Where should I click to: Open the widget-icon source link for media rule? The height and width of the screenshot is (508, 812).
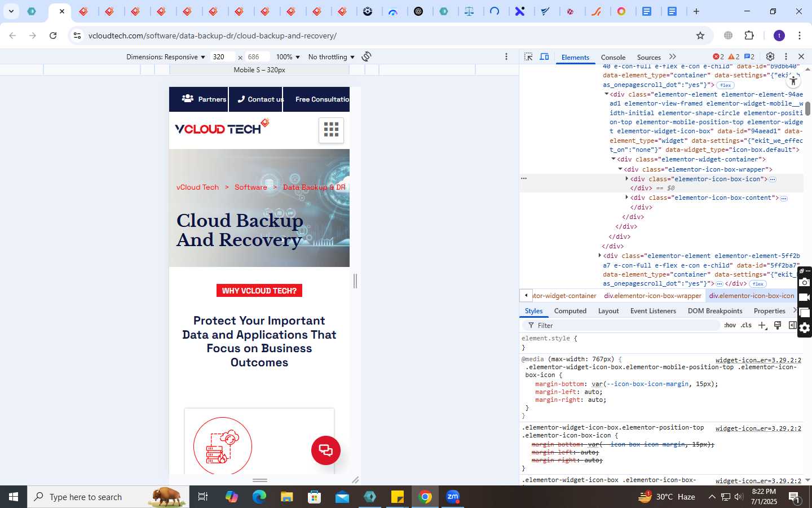pos(758,360)
